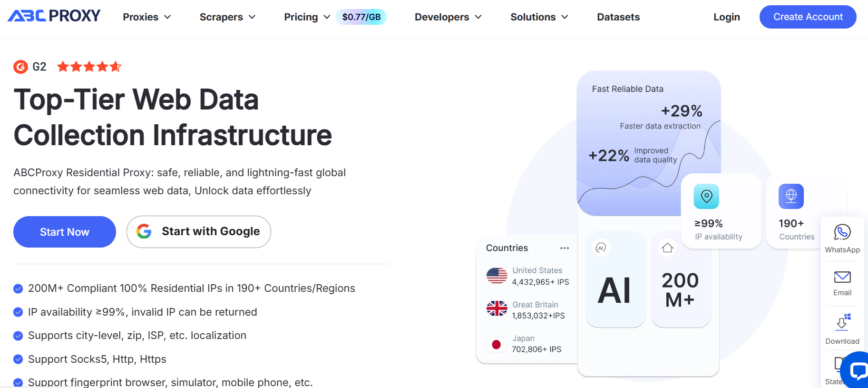Viewport: 868px width, 388px height.
Task: Open the Countries card three-dot menu
Action: pyautogui.click(x=565, y=248)
